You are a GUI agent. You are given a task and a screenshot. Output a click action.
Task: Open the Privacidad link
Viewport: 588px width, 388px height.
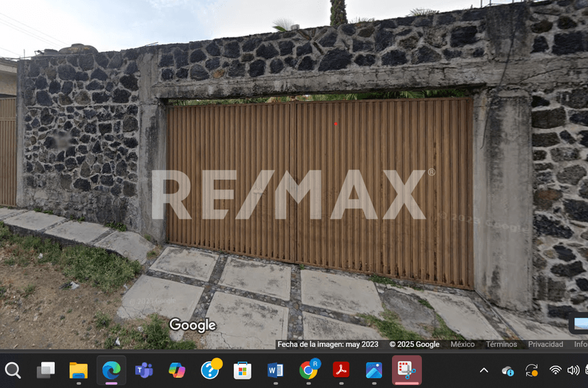click(x=545, y=345)
